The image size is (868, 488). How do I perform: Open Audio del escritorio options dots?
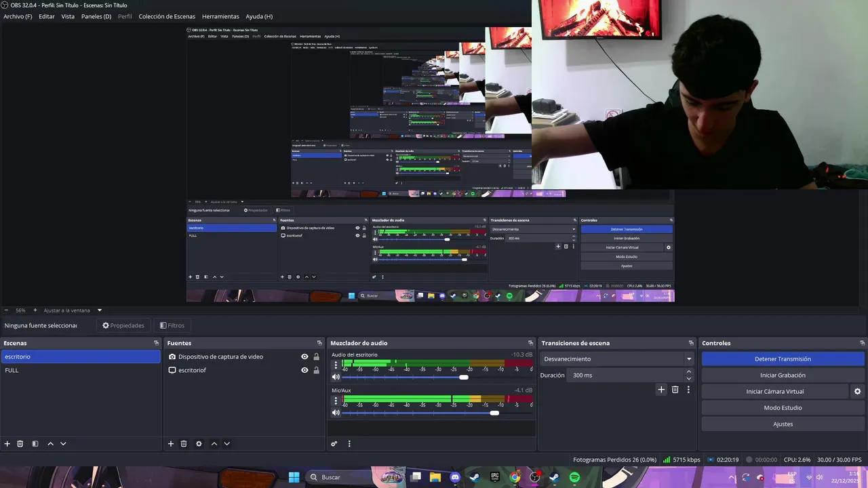pyautogui.click(x=335, y=365)
